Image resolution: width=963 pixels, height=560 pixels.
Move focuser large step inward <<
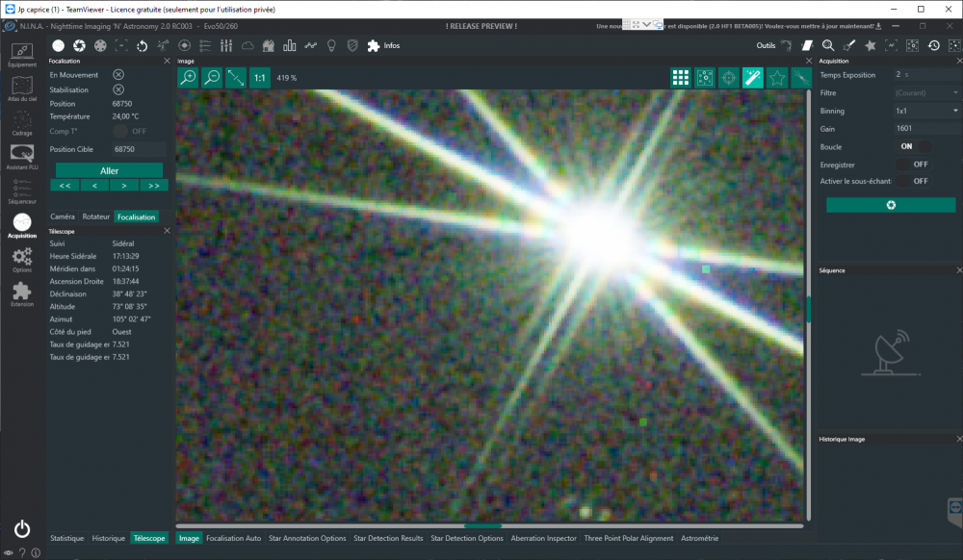[65, 186]
